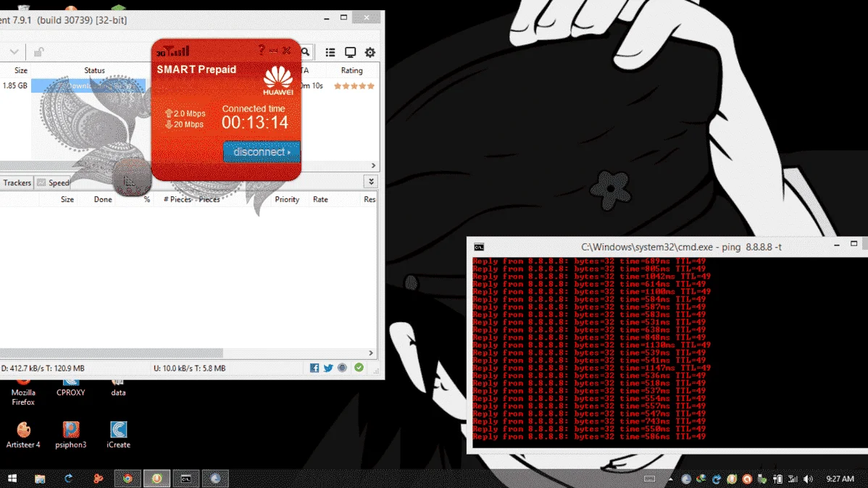Open iCreate desktop shortcut

(x=119, y=435)
